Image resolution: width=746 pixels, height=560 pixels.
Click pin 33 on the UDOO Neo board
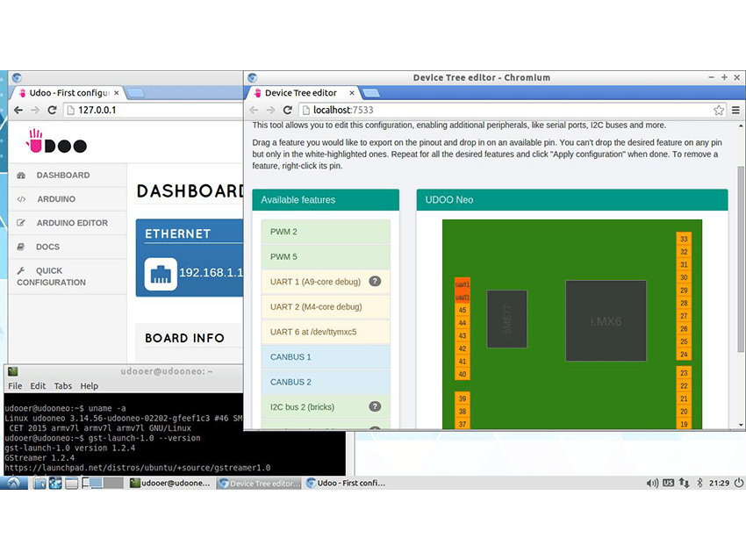pyautogui.click(x=684, y=239)
